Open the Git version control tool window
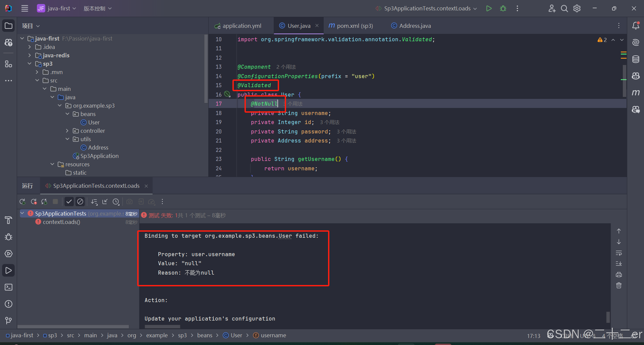Image resolution: width=644 pixels, height=345 pixels. 9,321
